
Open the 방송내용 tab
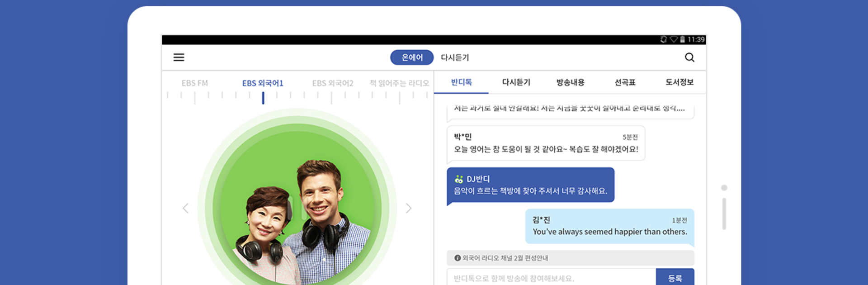click(x=570, y=82)
